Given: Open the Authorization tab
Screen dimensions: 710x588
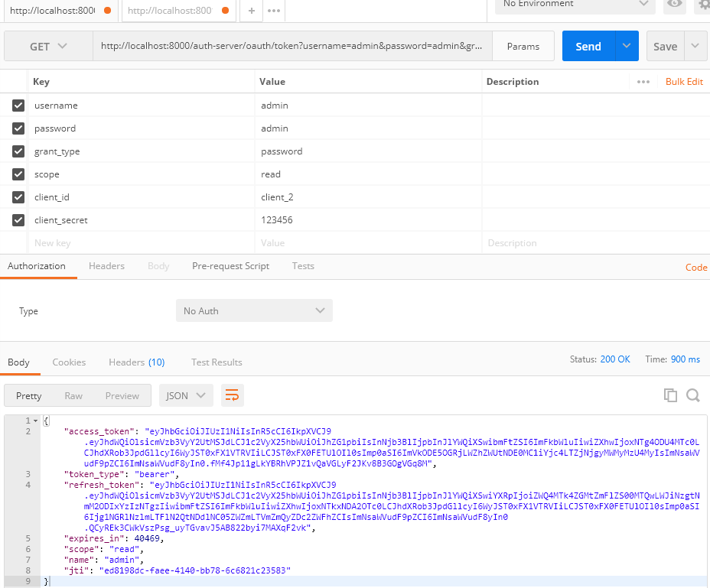Looking at the screenshot, I should pyautogui.click(x=37, y=266).
